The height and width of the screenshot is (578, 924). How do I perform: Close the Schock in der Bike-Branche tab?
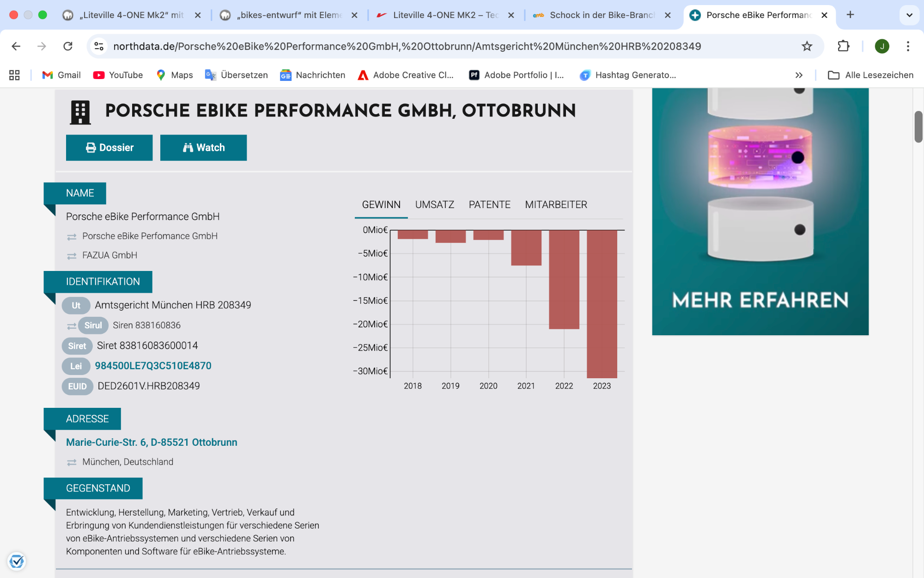668,15
